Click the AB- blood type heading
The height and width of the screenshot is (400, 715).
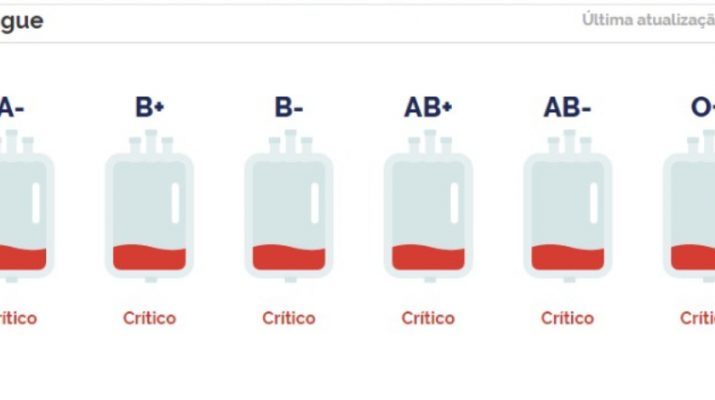coord(567,107)
